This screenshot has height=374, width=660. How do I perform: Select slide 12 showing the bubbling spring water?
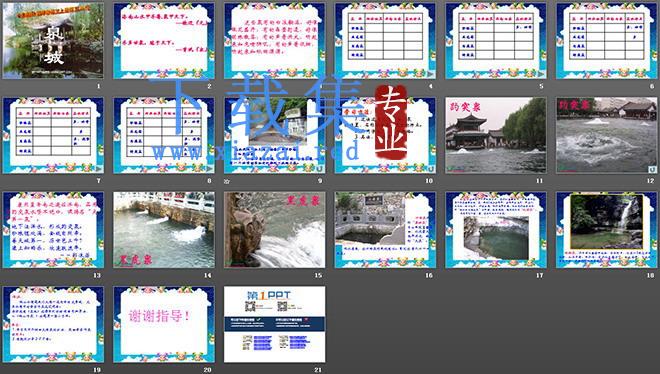tap(607, 135)
